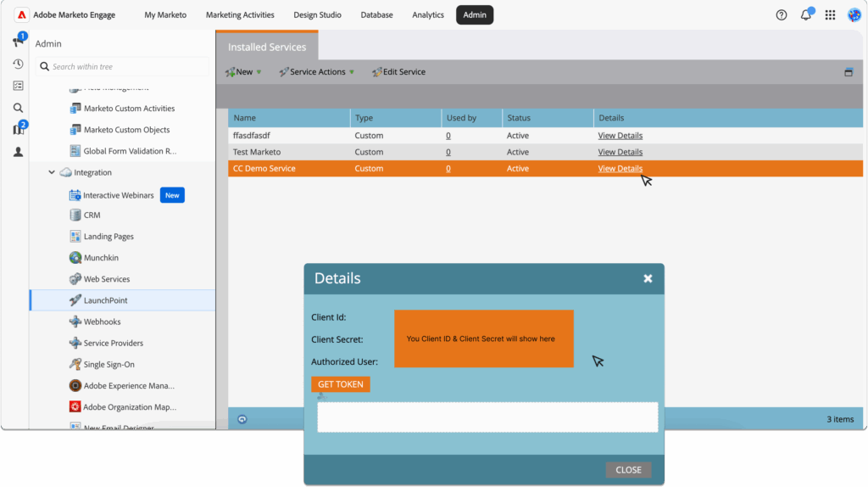This screenshot has height=487, width=868.
Task: Go to Marketing Activities in top navigation
Action: click(x=240, y=15)
